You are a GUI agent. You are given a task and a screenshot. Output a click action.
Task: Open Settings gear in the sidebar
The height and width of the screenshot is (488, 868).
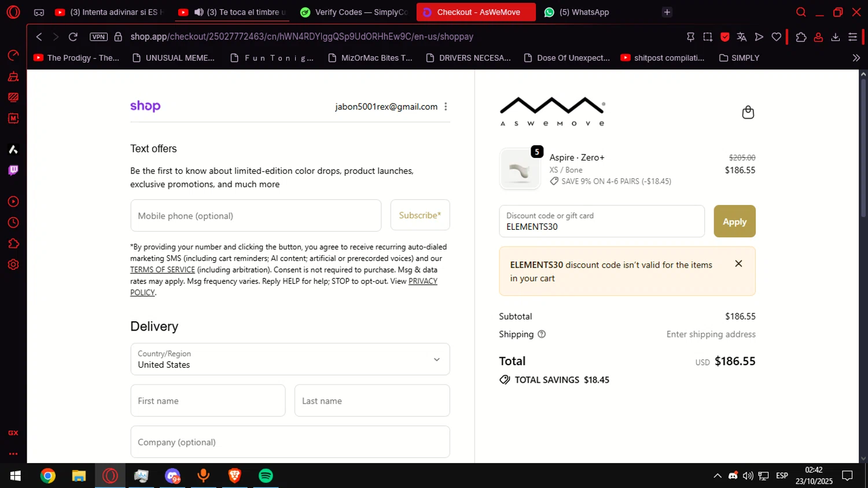pos(13,265)
